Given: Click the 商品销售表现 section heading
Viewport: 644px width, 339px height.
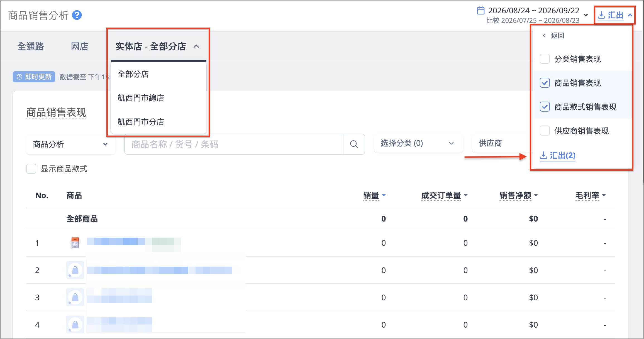Looking at the screenshot, I should click(x=56, y=112).
